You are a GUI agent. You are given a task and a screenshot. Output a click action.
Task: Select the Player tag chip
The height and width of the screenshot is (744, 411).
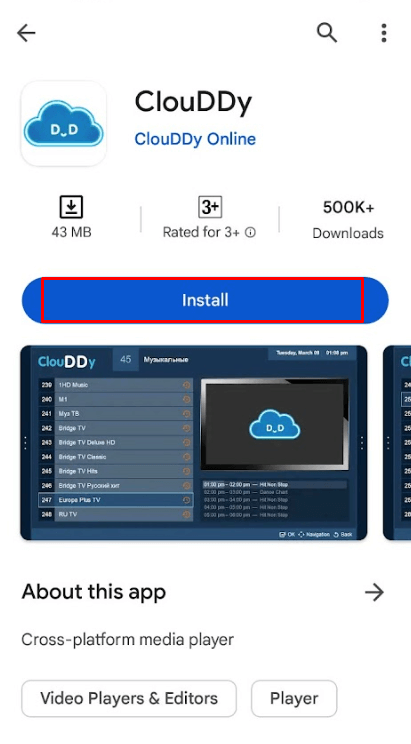pyautogui.click(x=294, y=698)
